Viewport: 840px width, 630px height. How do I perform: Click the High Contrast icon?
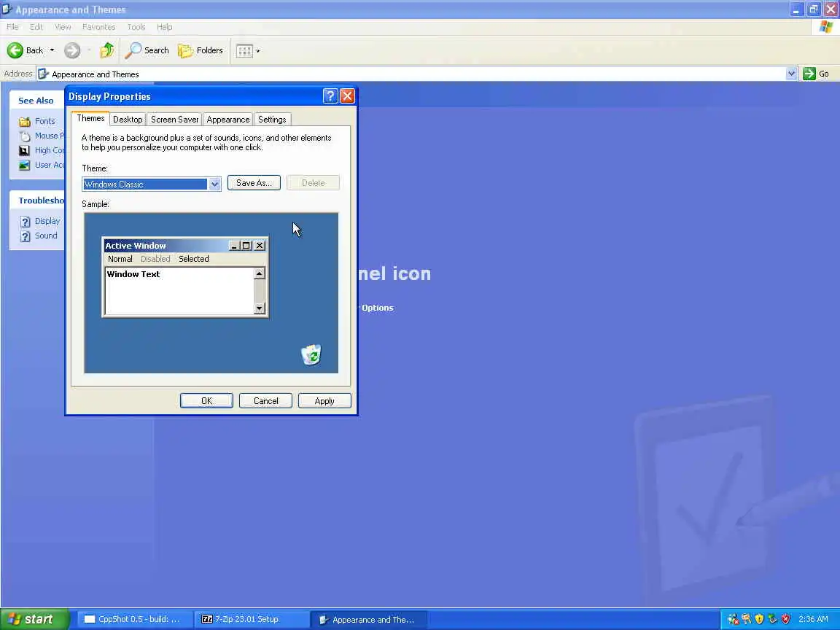pos(25,150)
